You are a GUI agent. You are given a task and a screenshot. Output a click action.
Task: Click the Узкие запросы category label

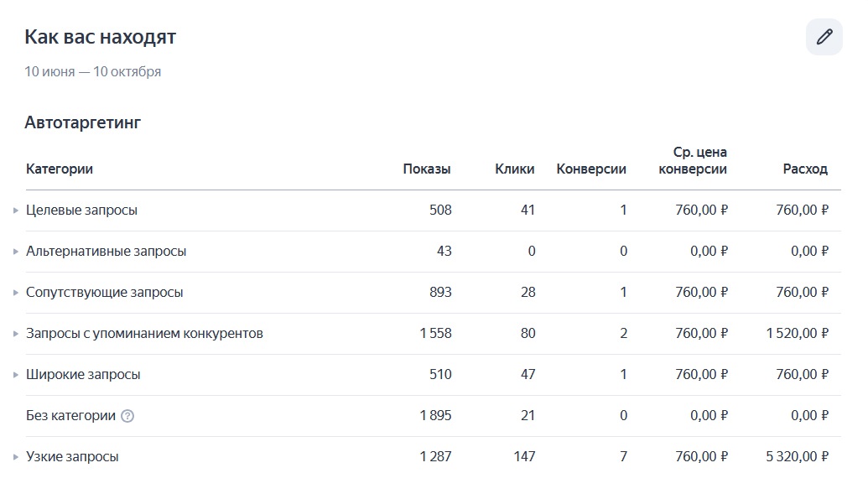click(x=72, y=457)
